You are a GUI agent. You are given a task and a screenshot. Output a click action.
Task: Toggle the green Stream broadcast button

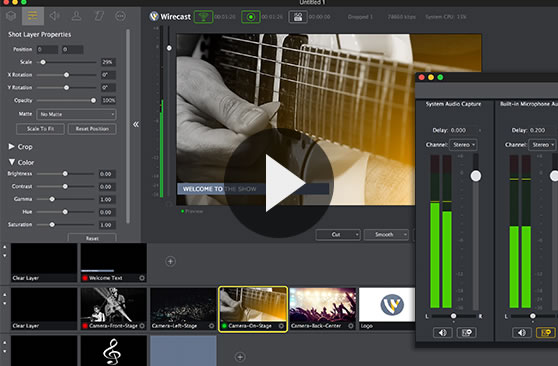(x=203, y=17)
